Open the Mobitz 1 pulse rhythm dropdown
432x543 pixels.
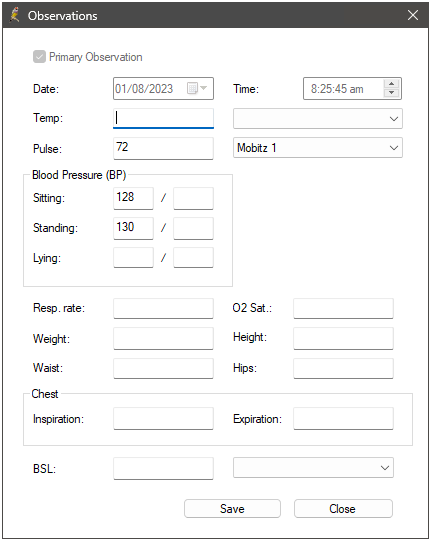(318, 148)
